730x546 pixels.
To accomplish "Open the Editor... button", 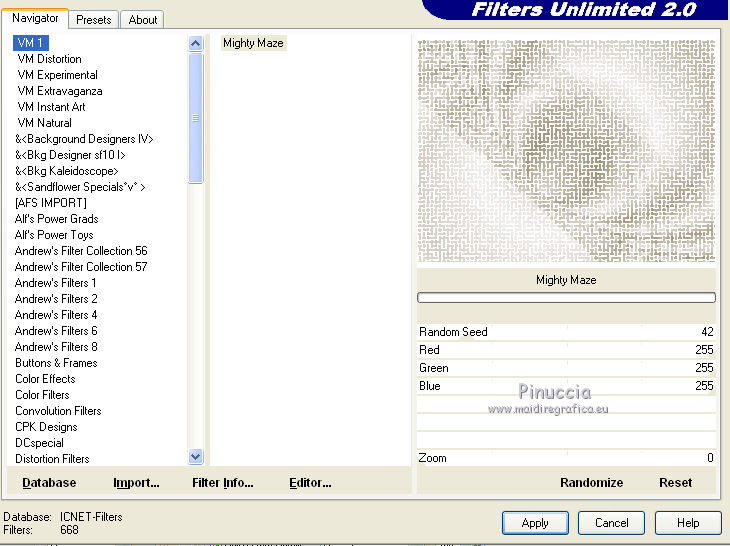I will coord(311,483).
